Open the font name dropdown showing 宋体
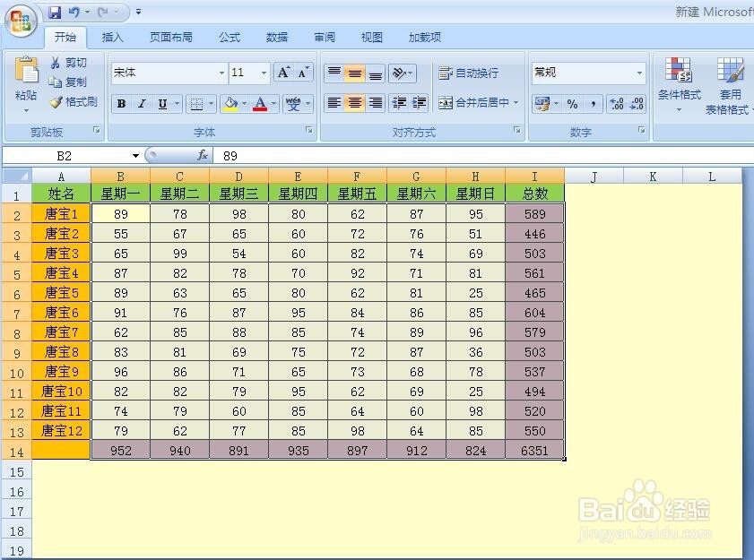The image size is (754, 560). tap(220, 72)
